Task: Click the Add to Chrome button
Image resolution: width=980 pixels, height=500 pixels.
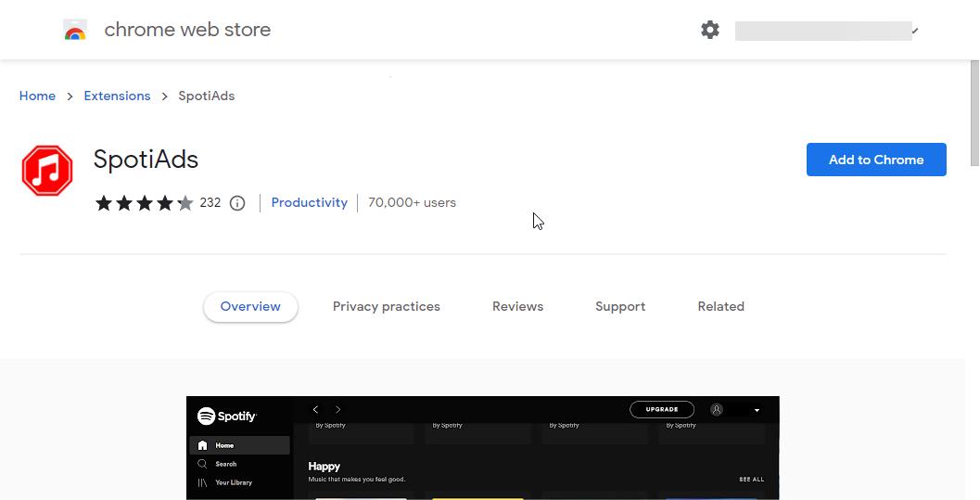Action: click(x=876, y=160)
